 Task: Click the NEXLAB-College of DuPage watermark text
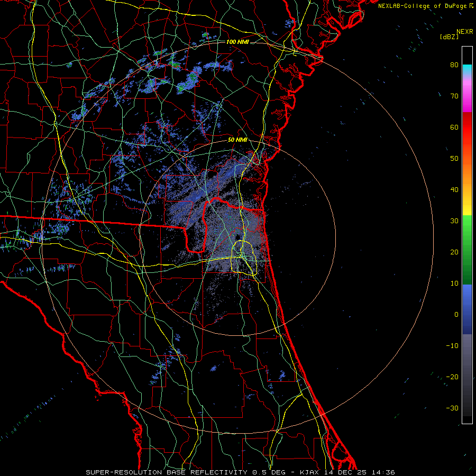point(423,6)
